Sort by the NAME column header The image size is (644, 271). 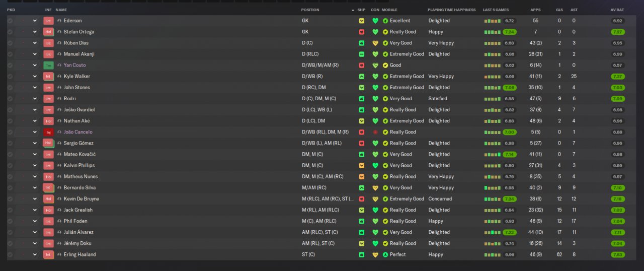[61, 10]
